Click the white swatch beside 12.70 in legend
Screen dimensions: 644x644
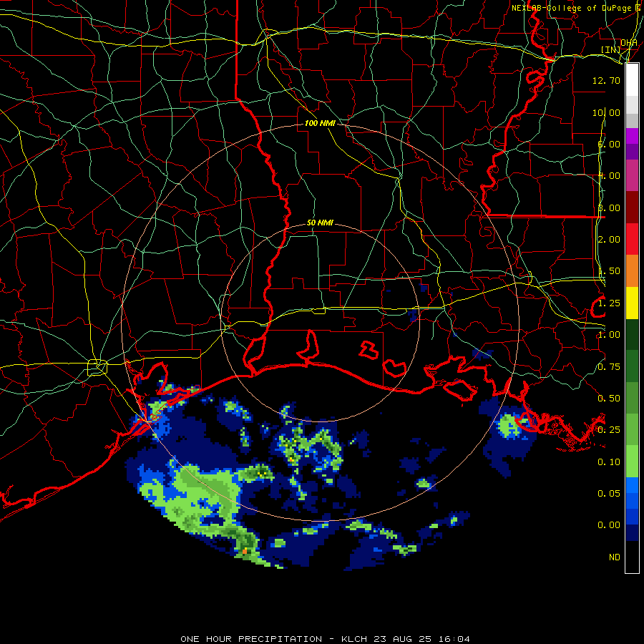pyautogui.click(x=632, y=79)
